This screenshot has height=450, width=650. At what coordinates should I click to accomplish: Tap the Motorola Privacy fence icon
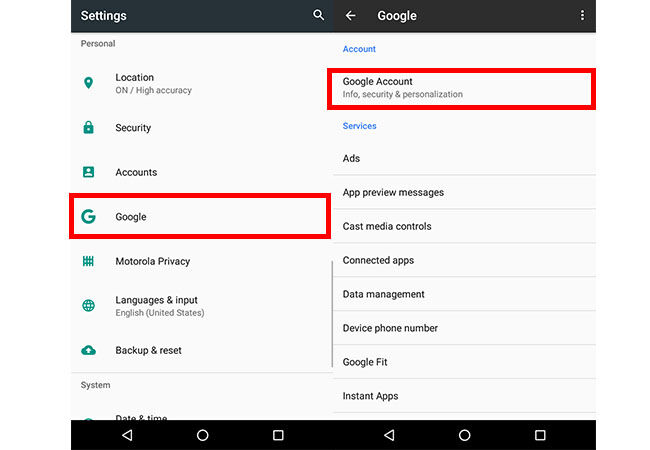[88, 261]
